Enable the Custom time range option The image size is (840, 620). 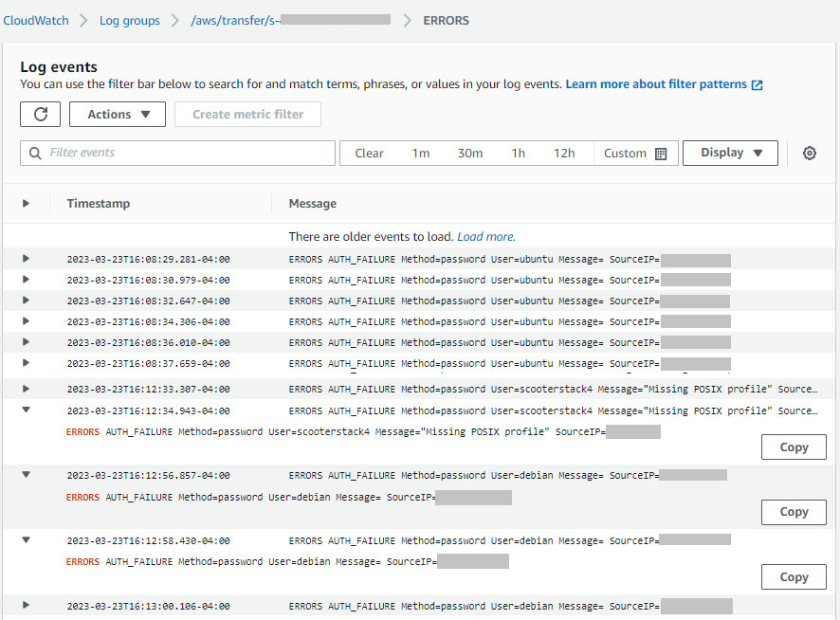(627, 152)
